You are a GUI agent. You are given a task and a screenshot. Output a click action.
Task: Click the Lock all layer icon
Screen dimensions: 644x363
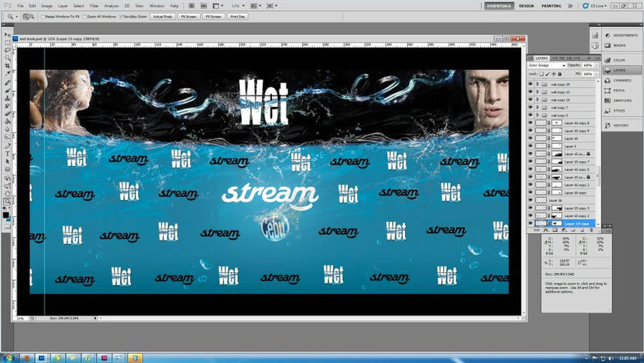point(560,74)
